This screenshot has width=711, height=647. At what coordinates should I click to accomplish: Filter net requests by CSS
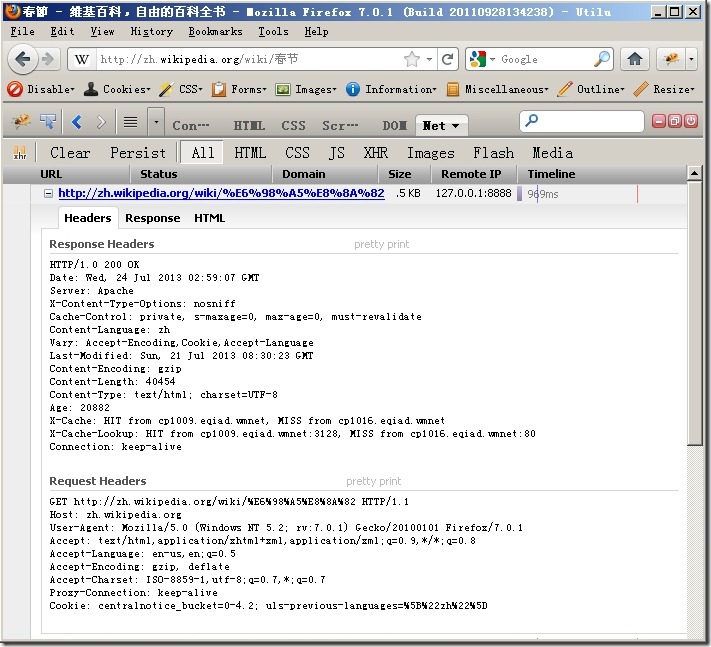click(297, 153)
